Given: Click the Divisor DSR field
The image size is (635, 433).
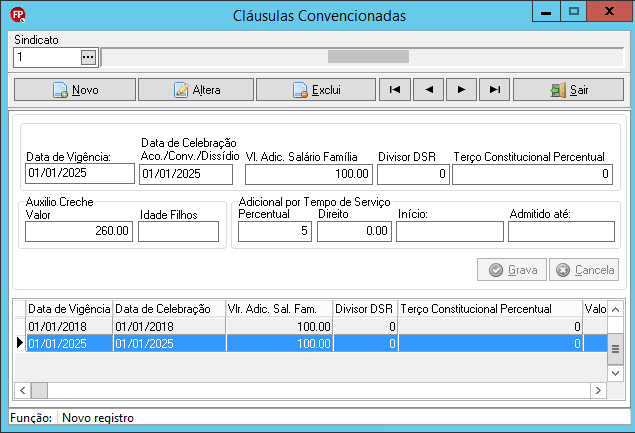Looking at the screenshot, I should pyautogui.click(x=413, y=174).
